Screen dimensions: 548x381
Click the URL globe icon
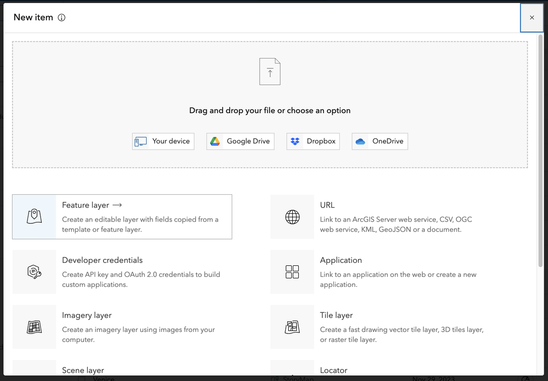[x=292, y=217]
